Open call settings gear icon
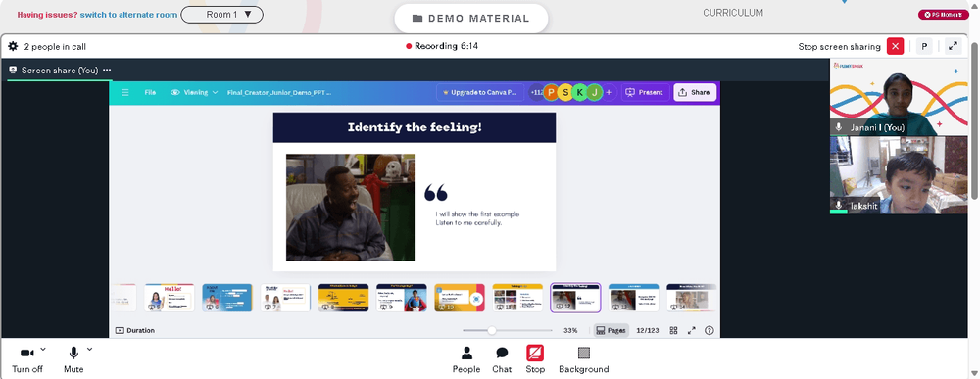The image size is (980, 379). (x=13, y=46)
